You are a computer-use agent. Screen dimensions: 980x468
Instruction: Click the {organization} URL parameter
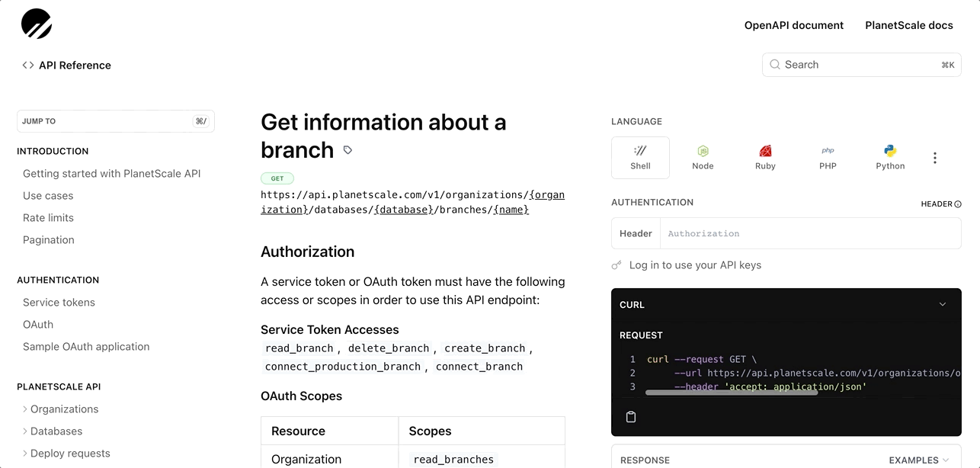412,202
